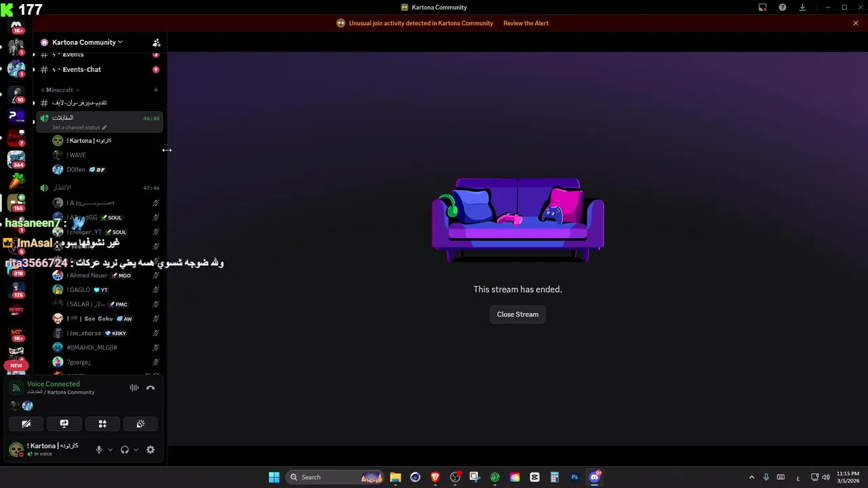The height and width of the screenshot is (488, 868).
Task: Deafen with the headphones button
Action: pos(125,449)
